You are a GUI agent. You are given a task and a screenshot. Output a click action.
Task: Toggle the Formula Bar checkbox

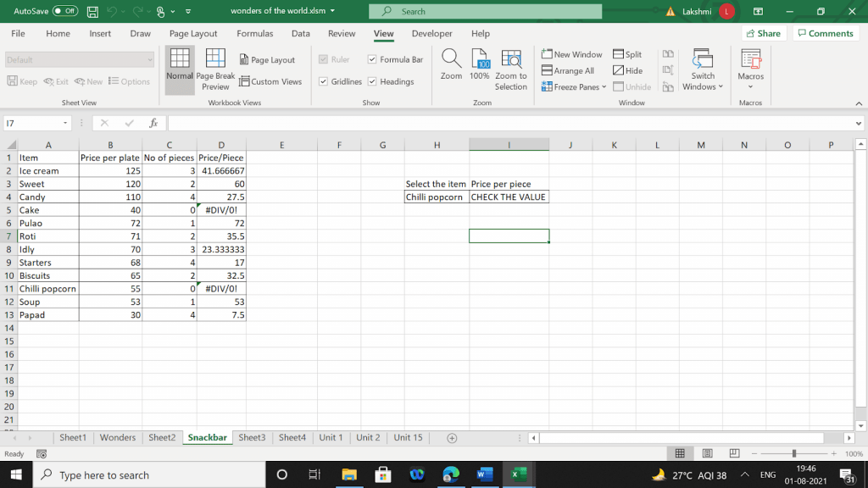click(x=372, y=59)
